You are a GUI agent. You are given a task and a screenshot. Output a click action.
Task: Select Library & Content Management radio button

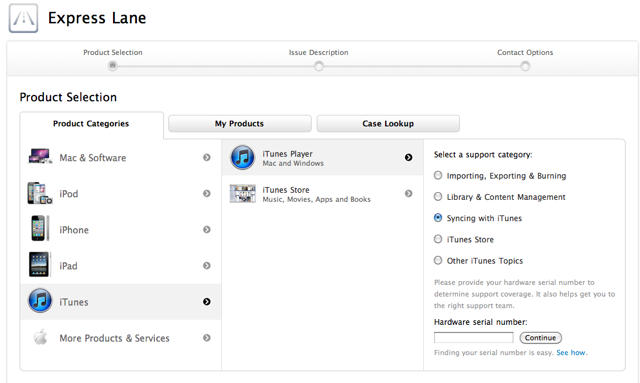pos(438,196)
